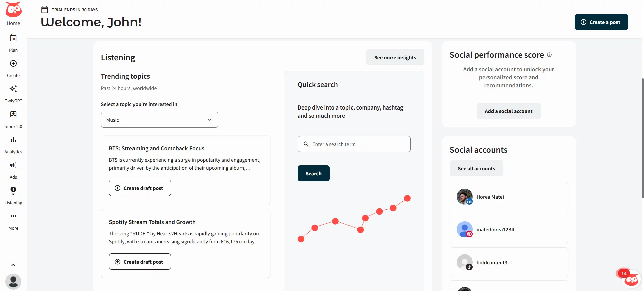Open the Plan calendar

13,42
